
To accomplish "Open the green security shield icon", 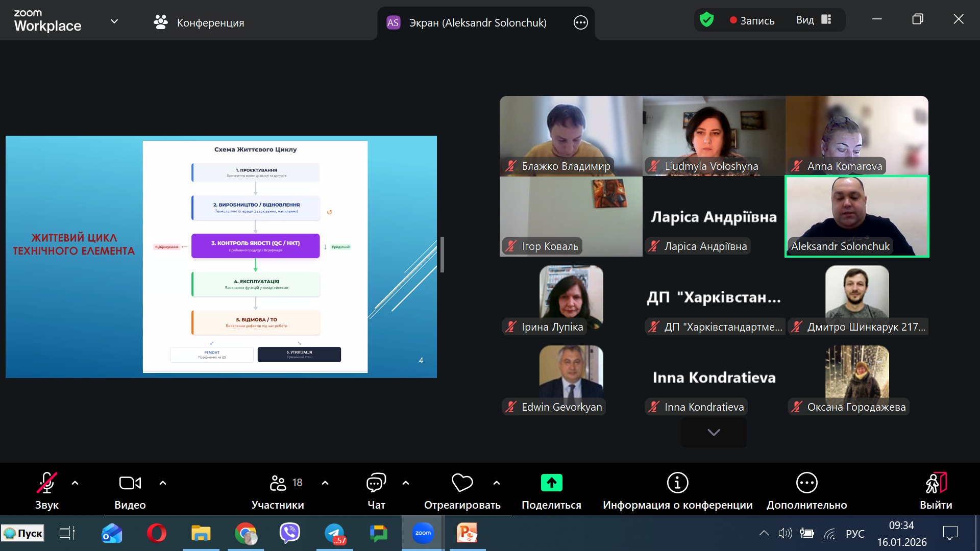I will click(706, 20).
